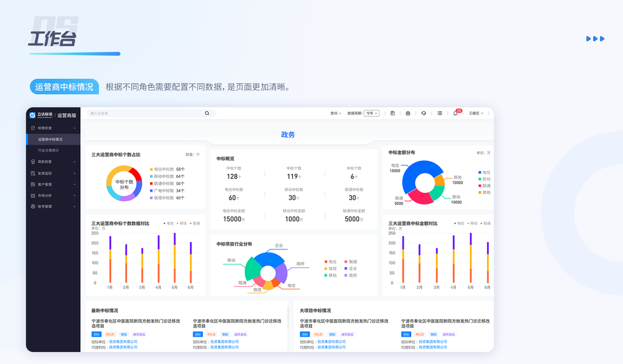Click the 账号管理 menu label
Screen dimensions: 623x364
45,207
